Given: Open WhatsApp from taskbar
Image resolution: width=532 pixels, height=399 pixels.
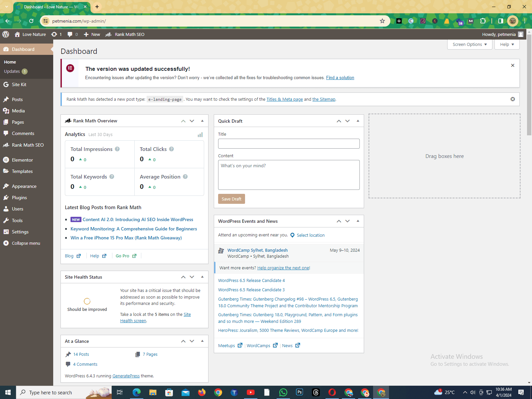Looking at the screenshot, I should [x=283, y=392].
